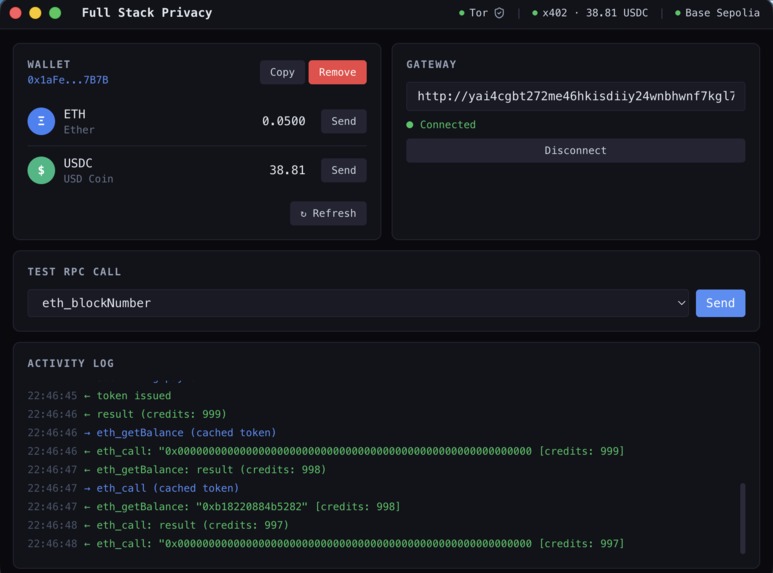Minimize window with the yellow button
This screenshot has width=773, height=573.
click(35, 13)
